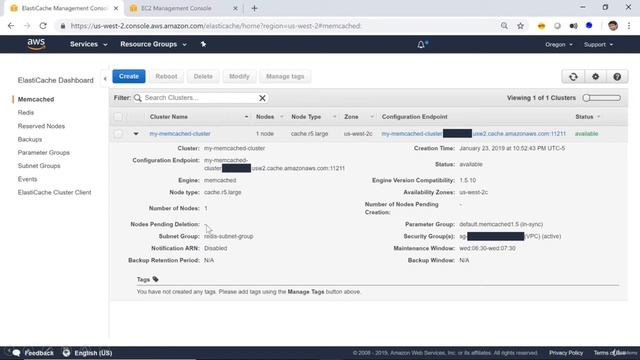The width and height of the screenshot is (640, 360).
Task: Go back in browser history
Action: (11, 26)
